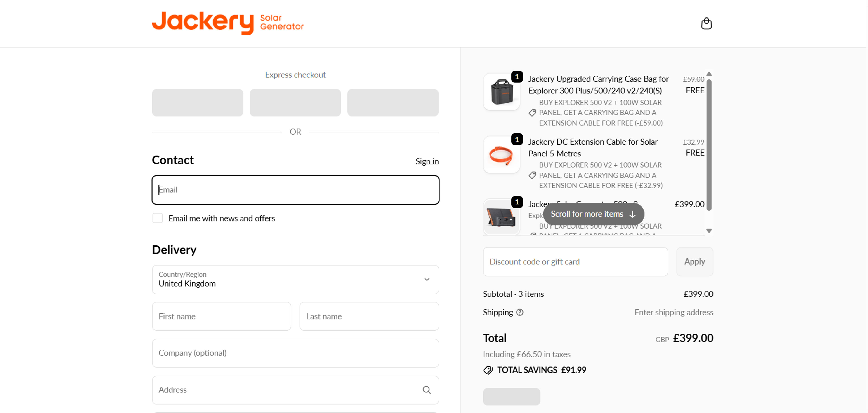Open the shopping cart bag icon
The image size is (868, 413).
point(707,23)
